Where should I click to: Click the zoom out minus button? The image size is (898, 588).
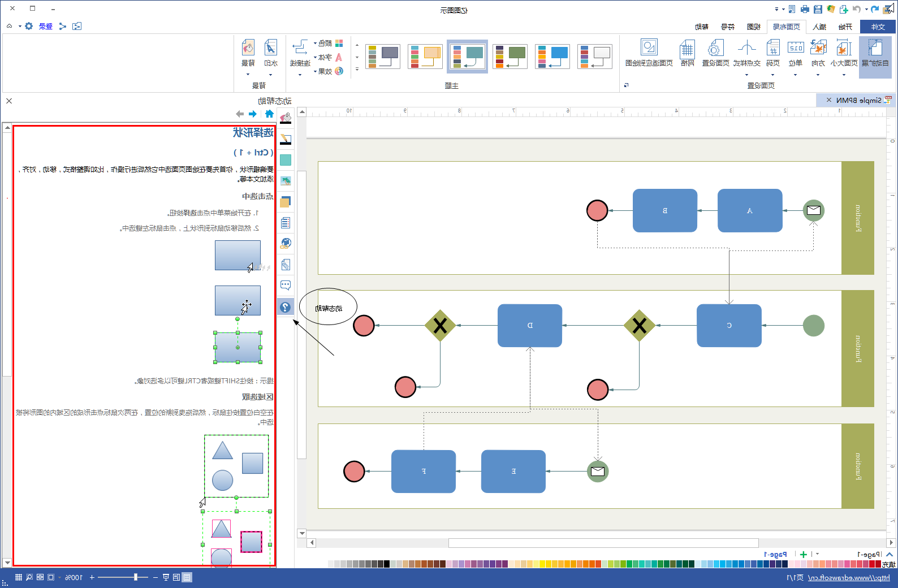tap(155, 577)
